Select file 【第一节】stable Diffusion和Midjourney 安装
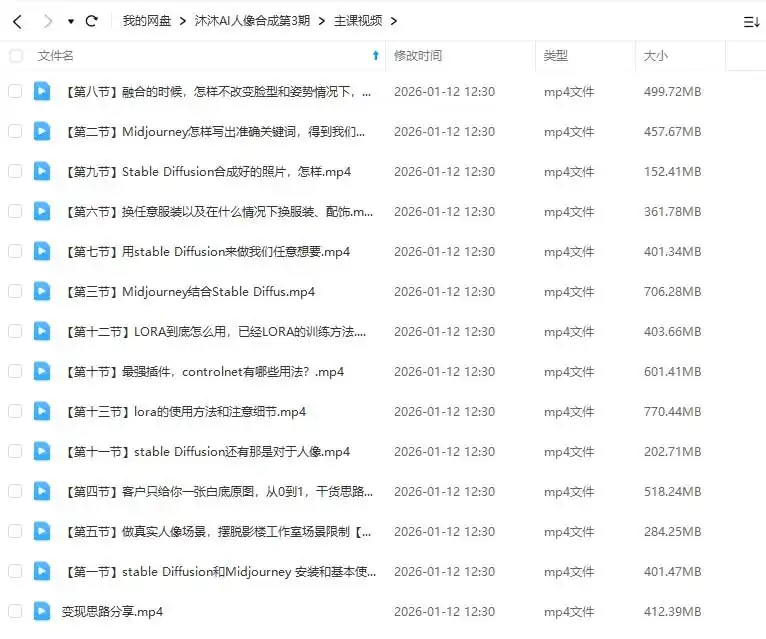This screenshot has width=766, height=639. [220, 572]
